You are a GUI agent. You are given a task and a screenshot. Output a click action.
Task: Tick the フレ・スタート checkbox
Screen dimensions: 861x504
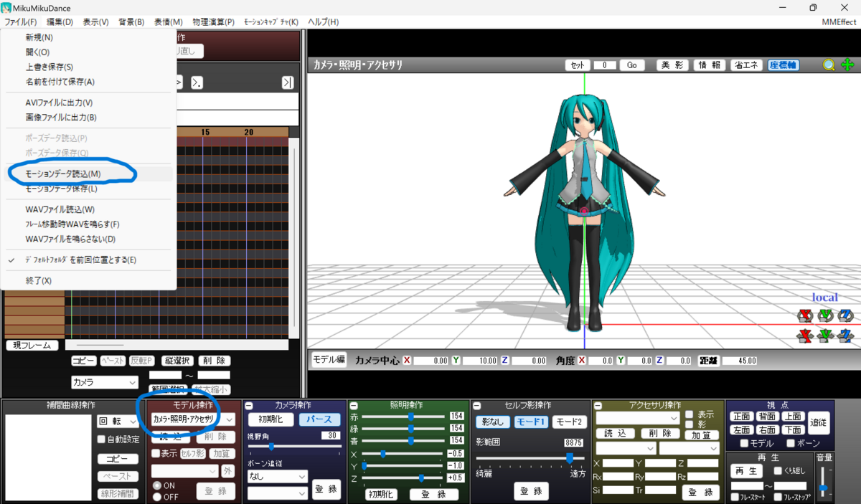click(x=734, y=497)
